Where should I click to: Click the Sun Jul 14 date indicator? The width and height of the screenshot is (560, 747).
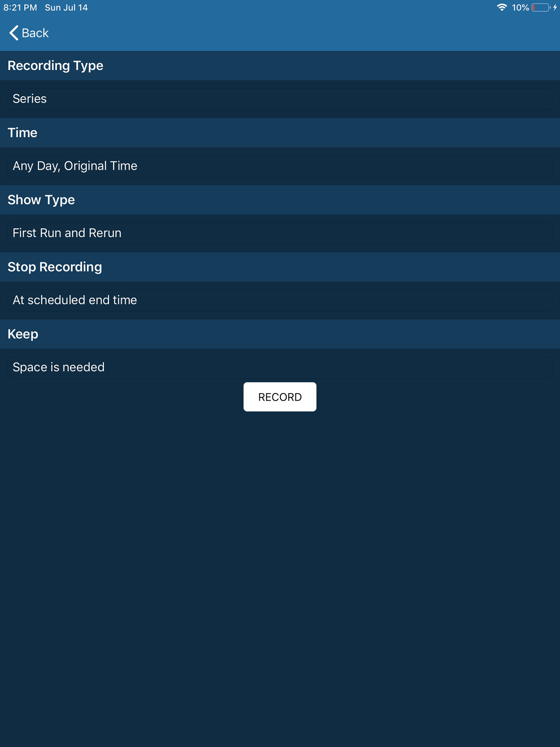click(66, 7)
